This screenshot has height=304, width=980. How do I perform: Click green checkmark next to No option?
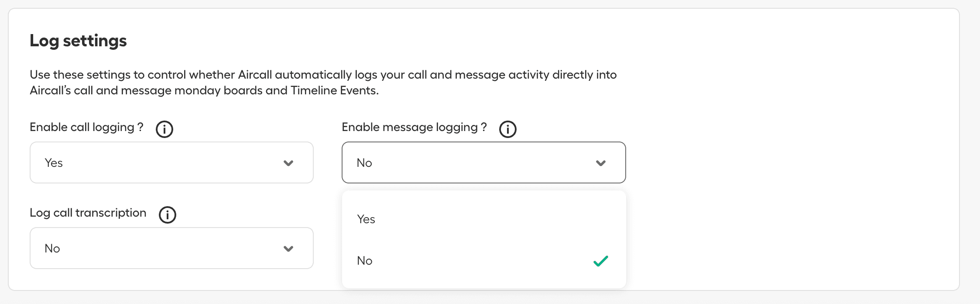pos(600,261)
